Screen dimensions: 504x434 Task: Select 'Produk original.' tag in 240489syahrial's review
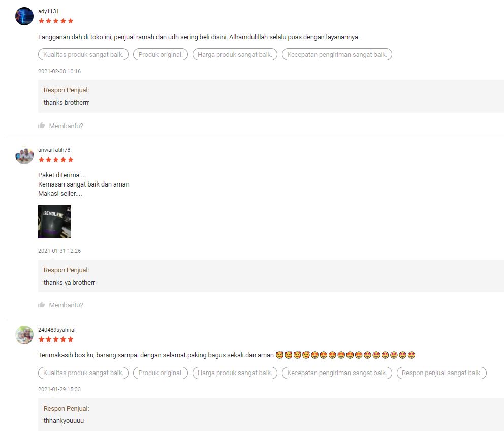(x=161, y=373)
